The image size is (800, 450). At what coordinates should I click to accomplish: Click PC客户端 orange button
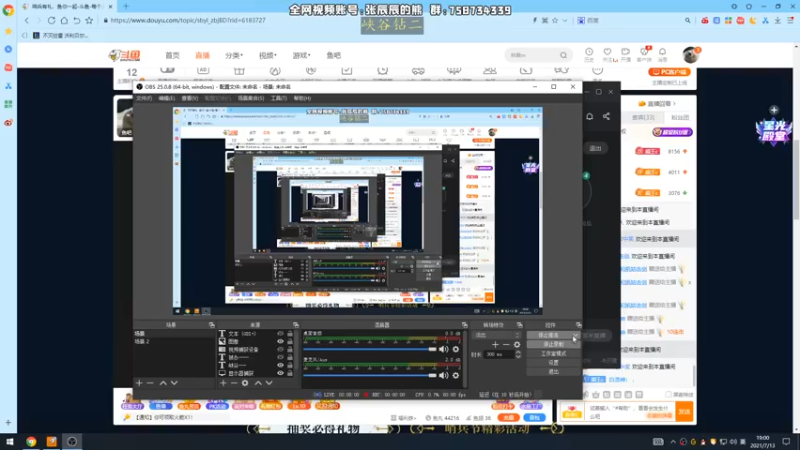(669, 72)
